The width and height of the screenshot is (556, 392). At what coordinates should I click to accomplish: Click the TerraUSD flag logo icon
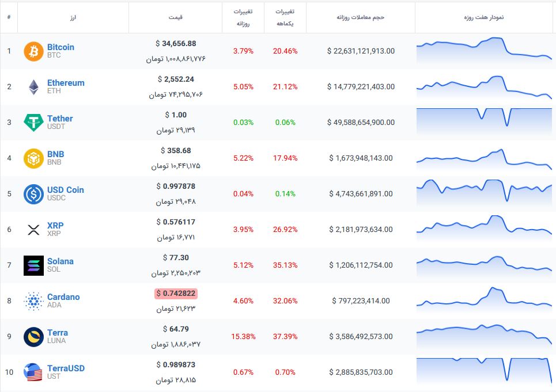[33, 372]
